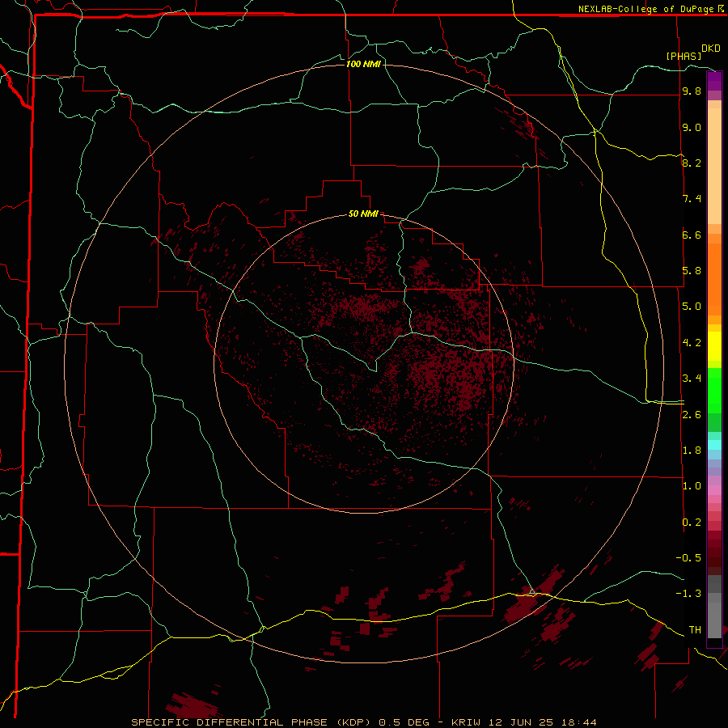728x728 pixels.
Task: Click the pink segment of the color bar
Action: tap(714, 490)
